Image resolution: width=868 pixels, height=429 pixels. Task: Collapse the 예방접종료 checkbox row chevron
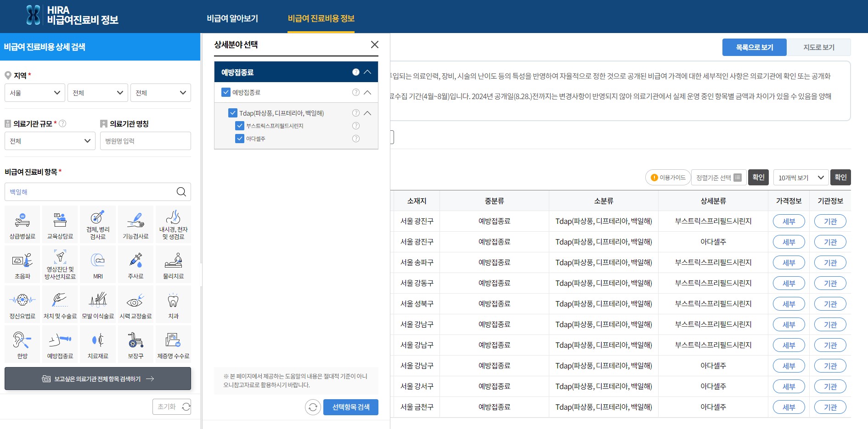point(367,92)
